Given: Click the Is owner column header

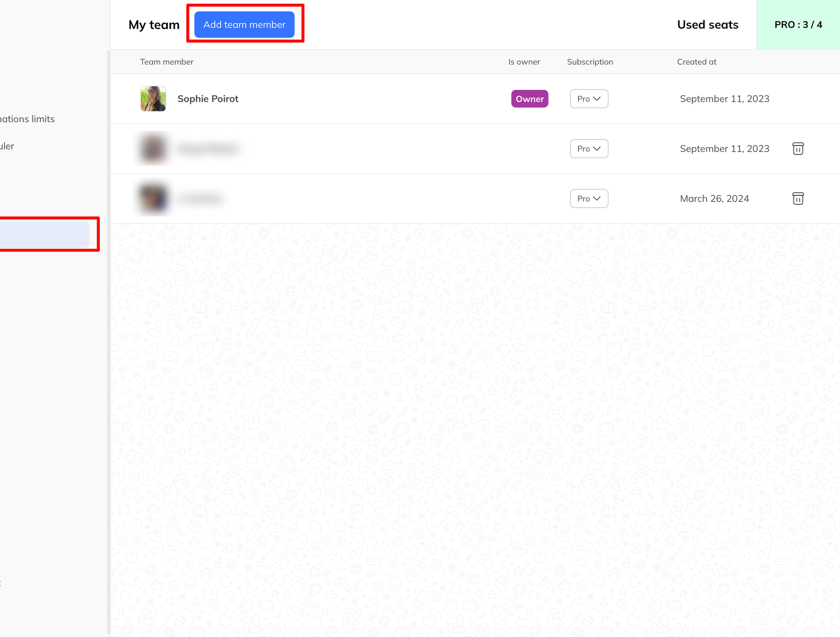Looking at the screenshot, I should tap(524, 62).
